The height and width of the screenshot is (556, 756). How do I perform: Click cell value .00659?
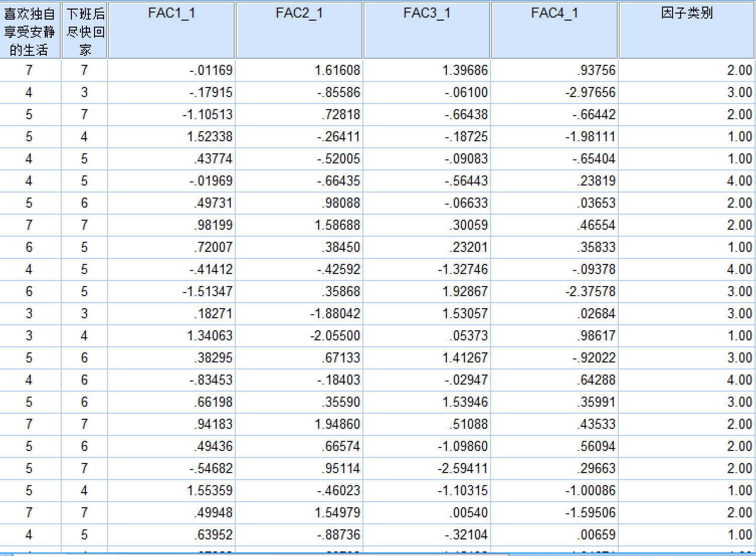[596, 535]
